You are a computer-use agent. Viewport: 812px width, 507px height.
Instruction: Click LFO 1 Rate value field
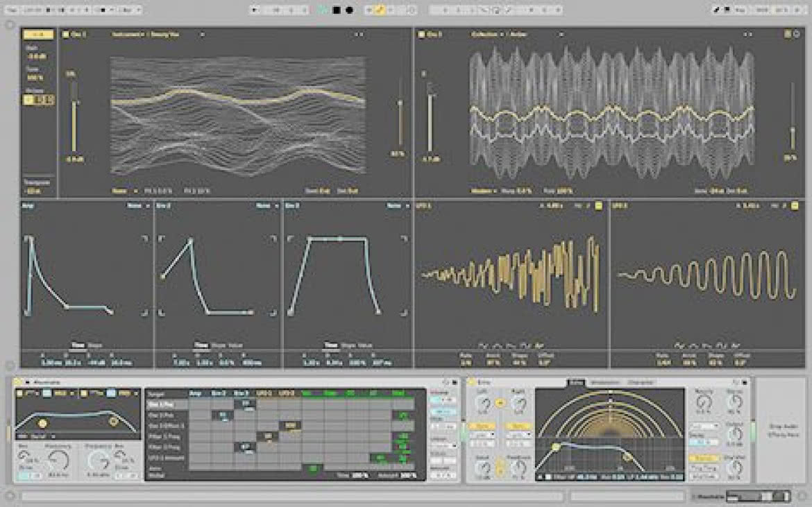pyautogui.click(x=466, y=363)
